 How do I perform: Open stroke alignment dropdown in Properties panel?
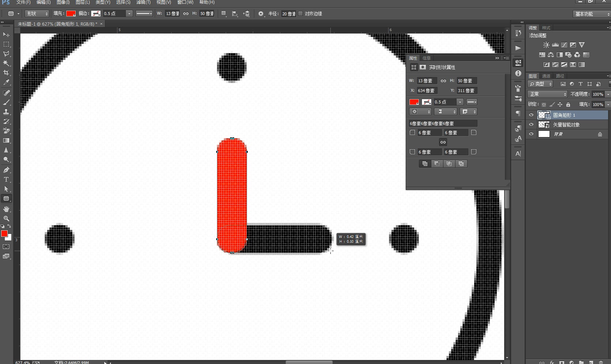[420, 112]
